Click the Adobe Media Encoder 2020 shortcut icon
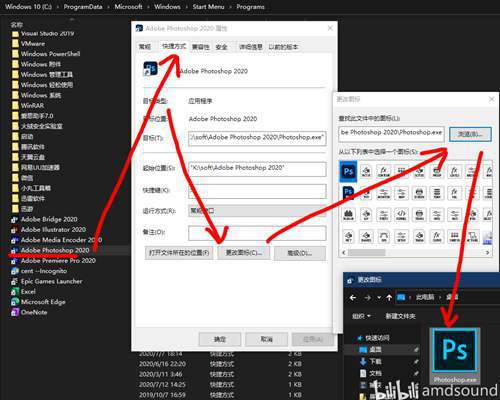This screenshot has height=400, width=500. pos(14,240)
